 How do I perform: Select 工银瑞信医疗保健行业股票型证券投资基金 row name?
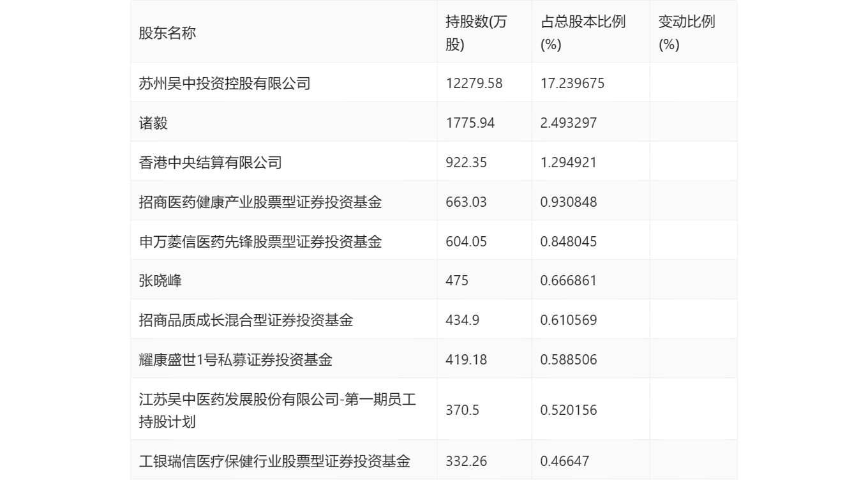(274, 461)
